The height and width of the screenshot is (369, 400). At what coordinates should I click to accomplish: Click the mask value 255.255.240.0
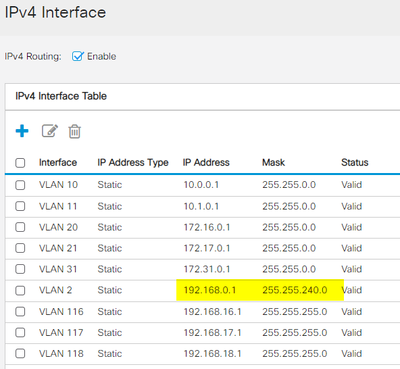pyautogui.click(x=295, y=290)
